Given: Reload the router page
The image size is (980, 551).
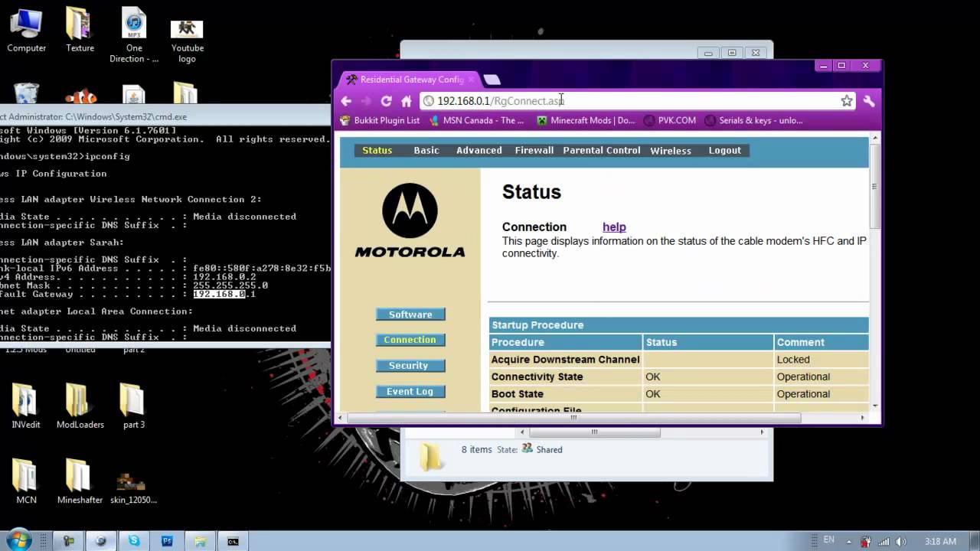Looking at the screenshot, I should tap(386, 101).
